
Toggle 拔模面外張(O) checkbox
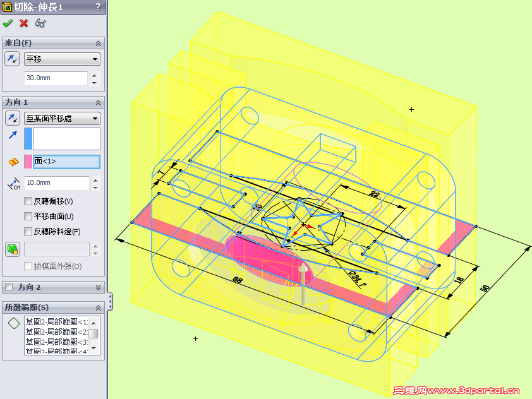point(28,266)
